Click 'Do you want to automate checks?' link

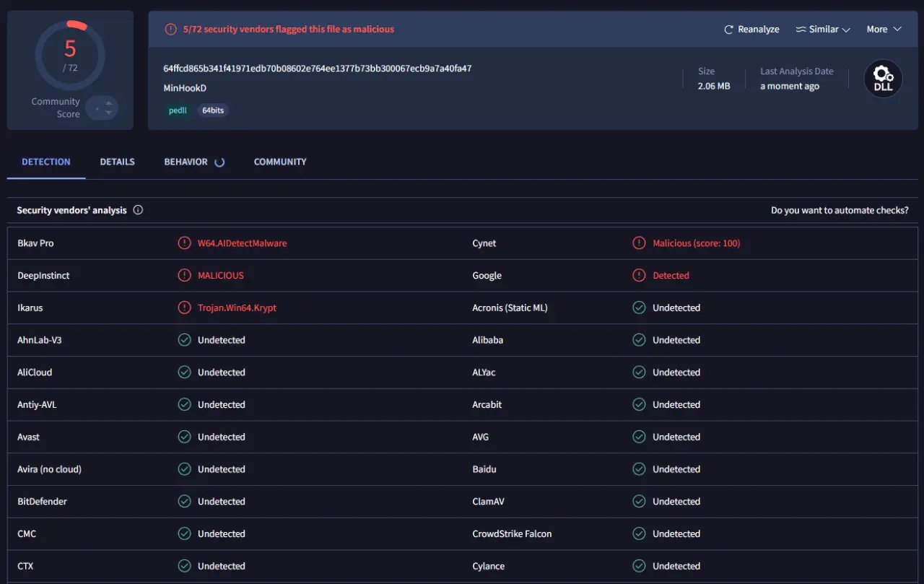click(x=840, y=211)
